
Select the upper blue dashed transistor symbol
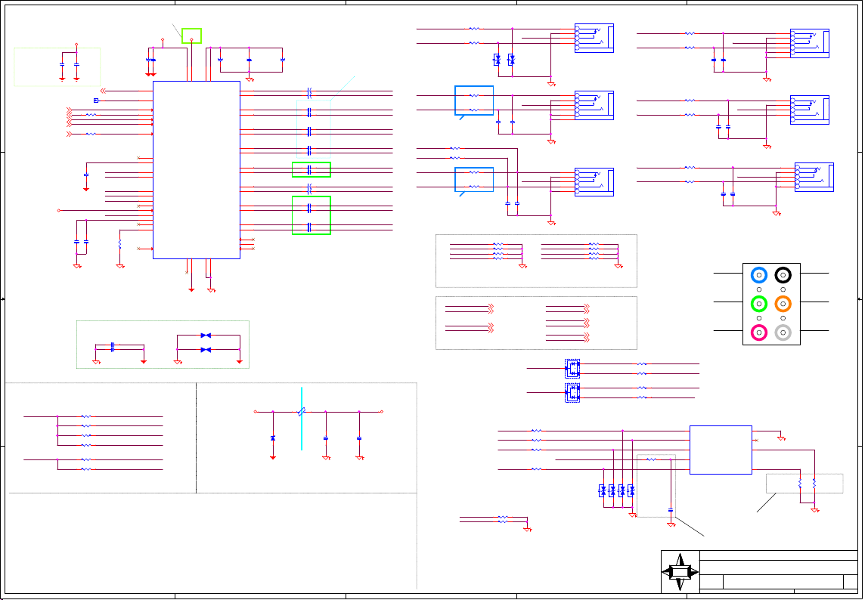572,368
